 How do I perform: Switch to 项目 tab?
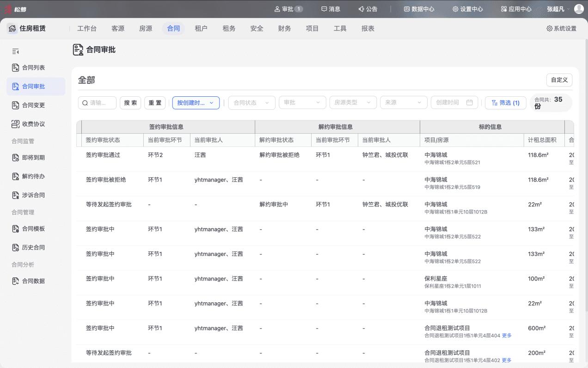coord(312,29)
